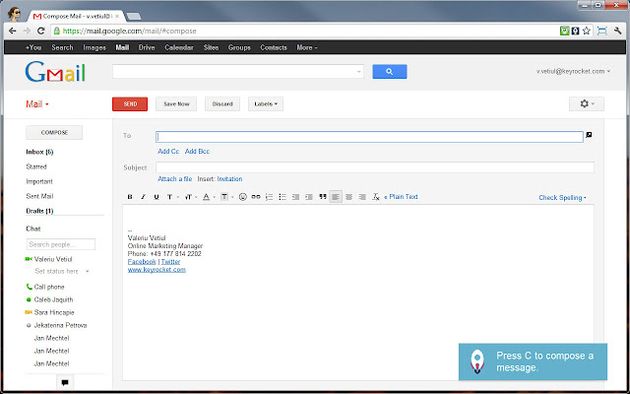Click in the Subject field
This screenshot has width=630, height=394.
click(375, 167)
